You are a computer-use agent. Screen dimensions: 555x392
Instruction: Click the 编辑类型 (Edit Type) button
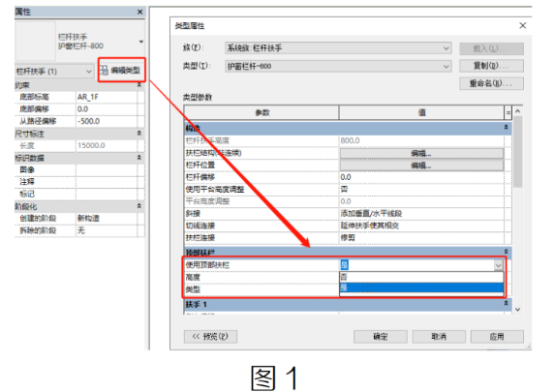click(121, 71)
